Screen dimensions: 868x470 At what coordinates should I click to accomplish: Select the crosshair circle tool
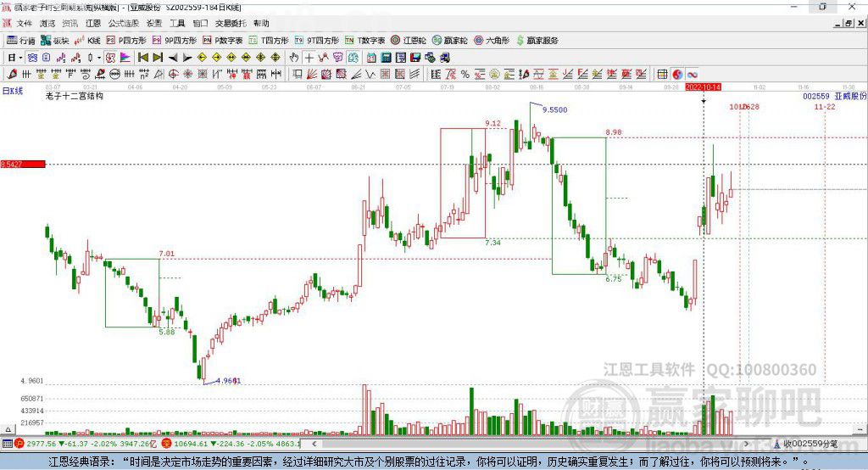point(173,75)
